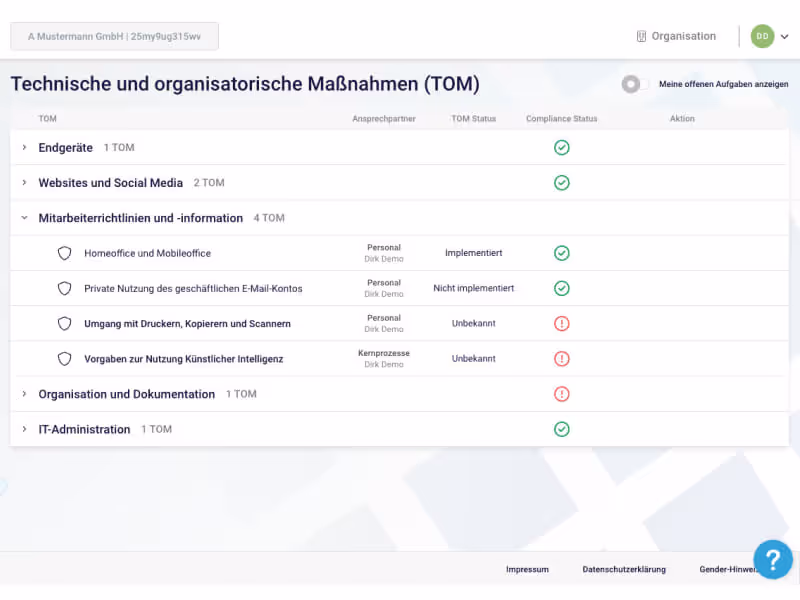Click green compliance check for Websites und Social Media
The image size is (800, 600).
pyautogui.click(x=562, y=183)
